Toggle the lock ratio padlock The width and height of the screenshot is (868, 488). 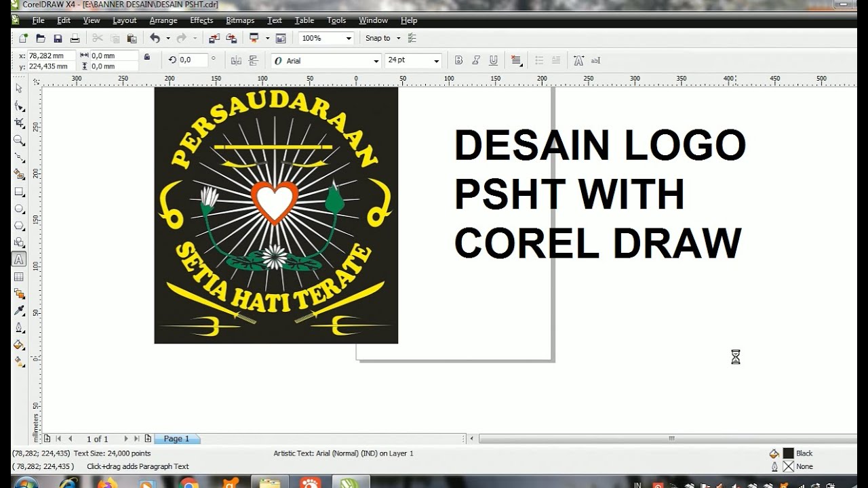(147, 57)
